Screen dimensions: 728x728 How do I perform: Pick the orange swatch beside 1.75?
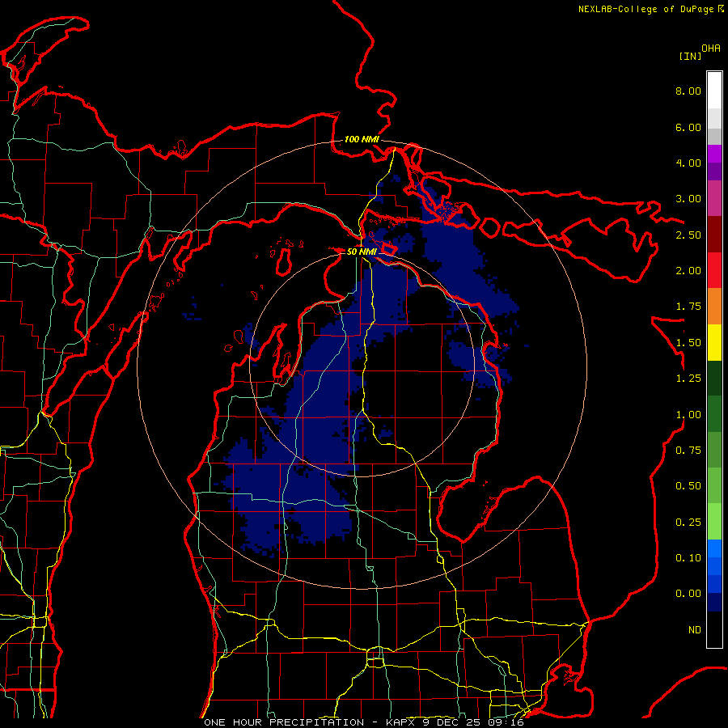point(714,307)
